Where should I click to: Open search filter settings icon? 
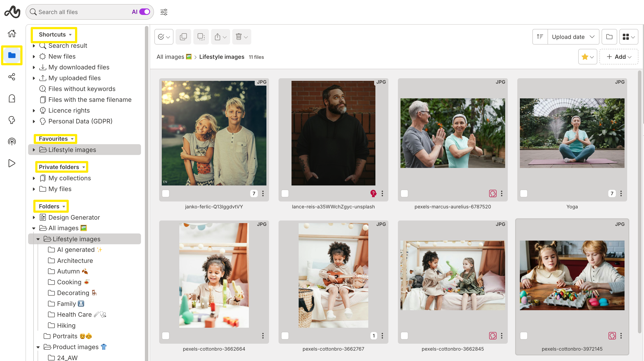[x=164, y=12]
